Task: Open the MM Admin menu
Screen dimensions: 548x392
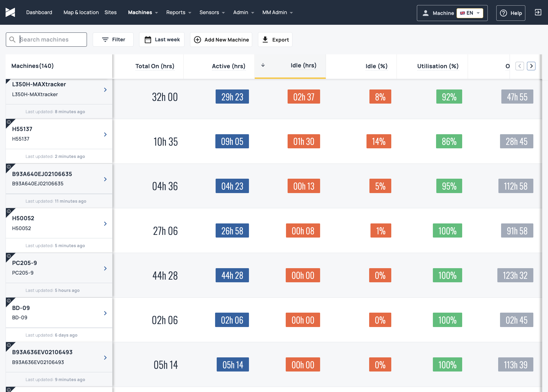Action: 277,12
